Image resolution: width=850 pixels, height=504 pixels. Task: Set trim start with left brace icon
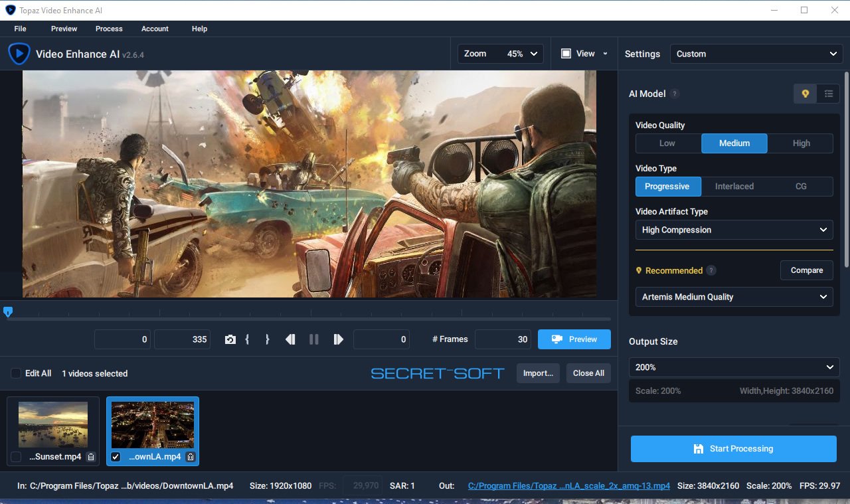(x=247, y=339)
